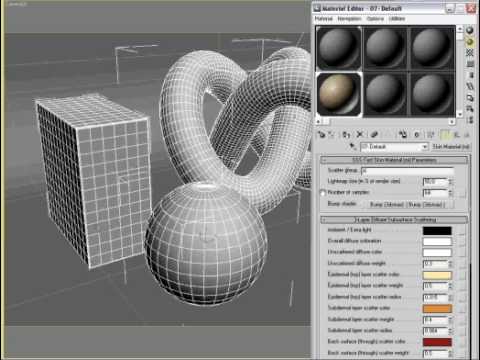This screenshot has height=360, width=480.
Task: Click the orange Subdermal layer scatter color swatch
Action: (437, 309)
